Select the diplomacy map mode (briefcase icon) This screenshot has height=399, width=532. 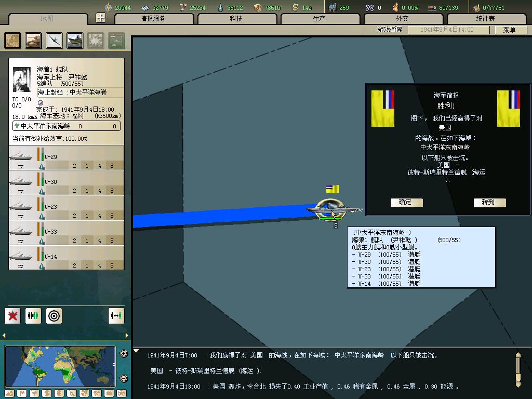point(109,393)
